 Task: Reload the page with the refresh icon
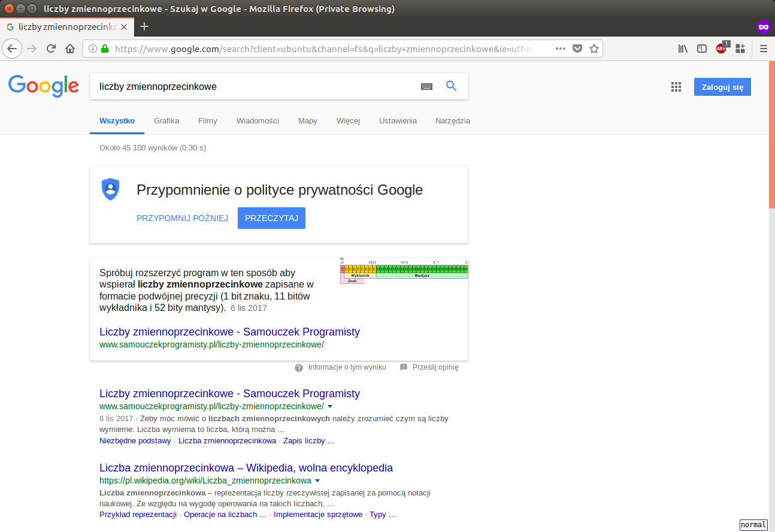(x=51, y=49)
